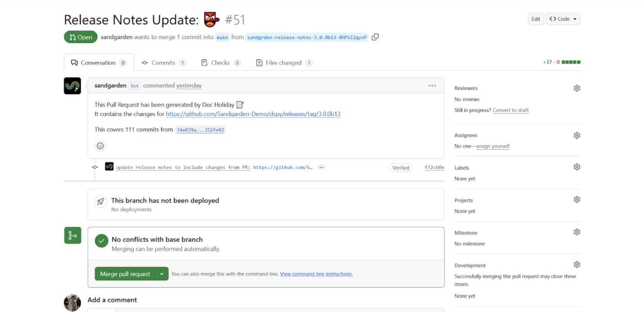Viewport: 644px width, 312px height.
Task: Click Merge pull request button
Action: click(125, 274)
